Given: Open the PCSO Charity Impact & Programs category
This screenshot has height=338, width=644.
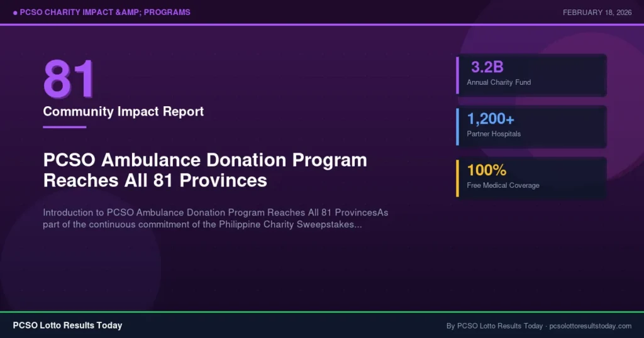Looking at the screenshot, I should pos(105,13).
